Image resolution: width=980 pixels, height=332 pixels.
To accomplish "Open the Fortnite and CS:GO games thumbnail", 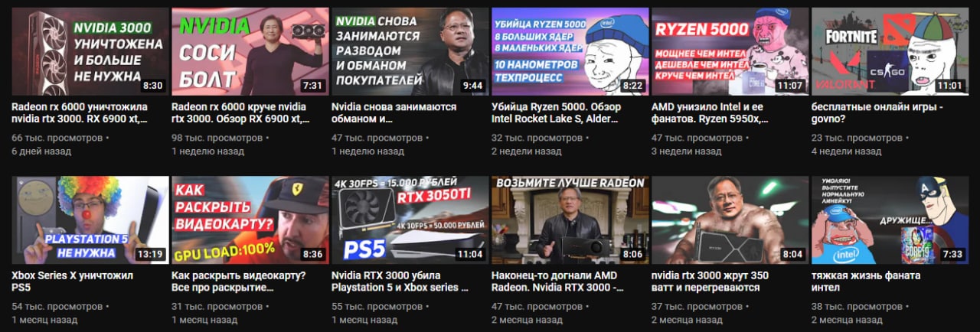I will pyautogui.click(x=890, y=51).
